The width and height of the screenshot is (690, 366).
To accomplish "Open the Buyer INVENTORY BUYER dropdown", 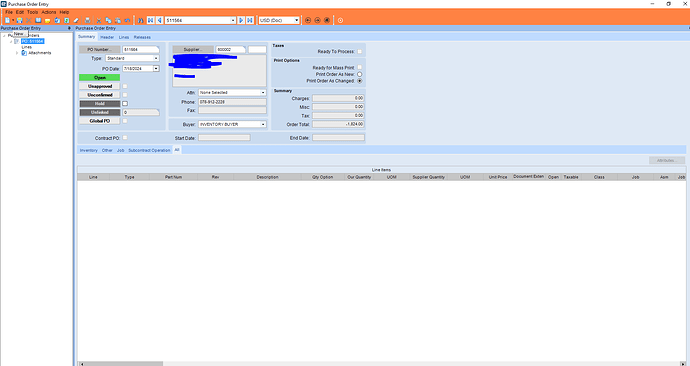I will (263, 124).
